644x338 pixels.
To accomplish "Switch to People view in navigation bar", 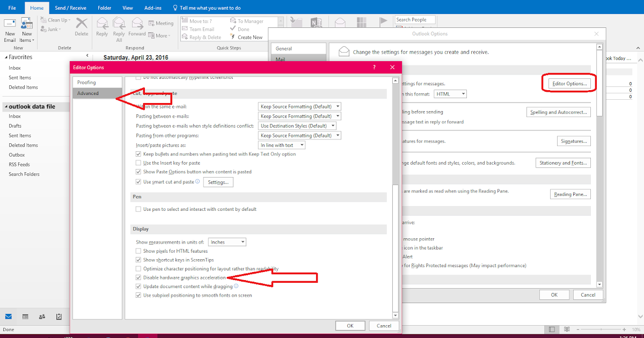I will [42, 316].
